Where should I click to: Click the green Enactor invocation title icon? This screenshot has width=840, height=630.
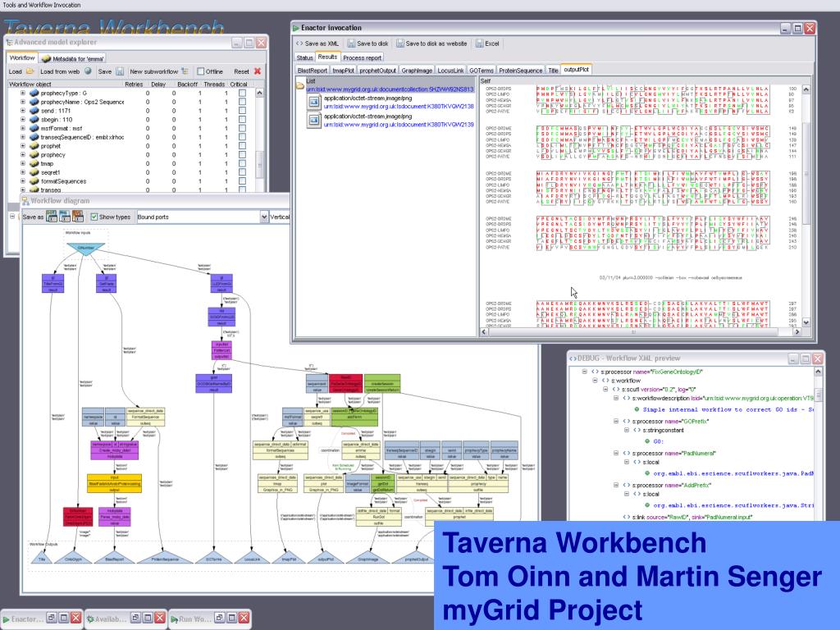[295, 28]
